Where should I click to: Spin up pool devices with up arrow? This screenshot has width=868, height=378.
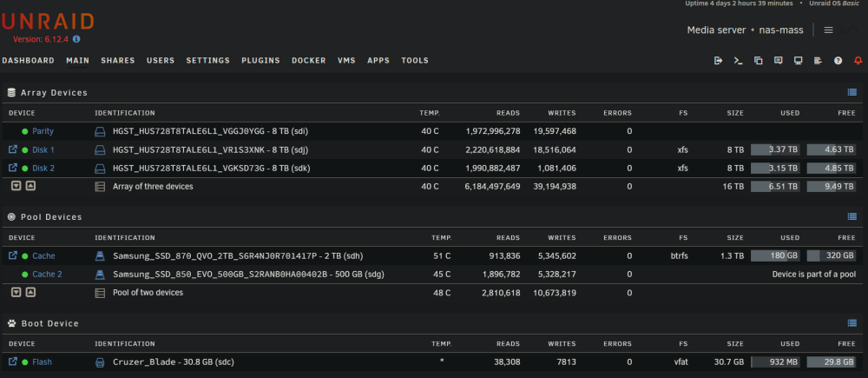(x=30, y=292)
